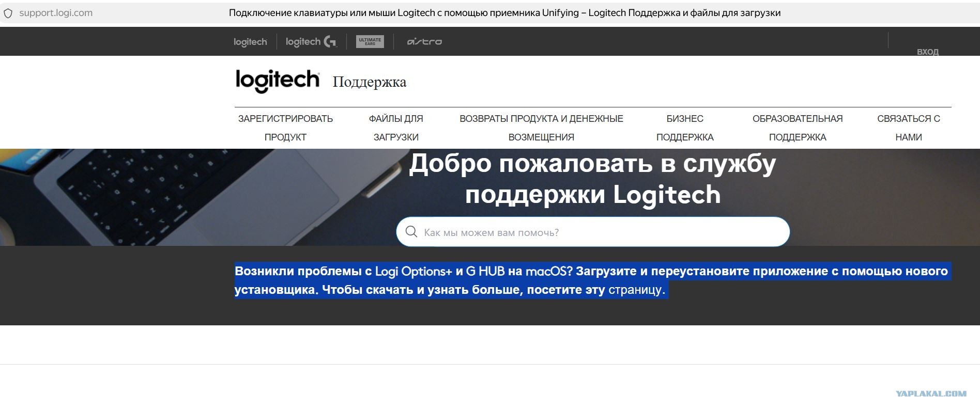Click the search magnifier icon

(x=411, y=232)
